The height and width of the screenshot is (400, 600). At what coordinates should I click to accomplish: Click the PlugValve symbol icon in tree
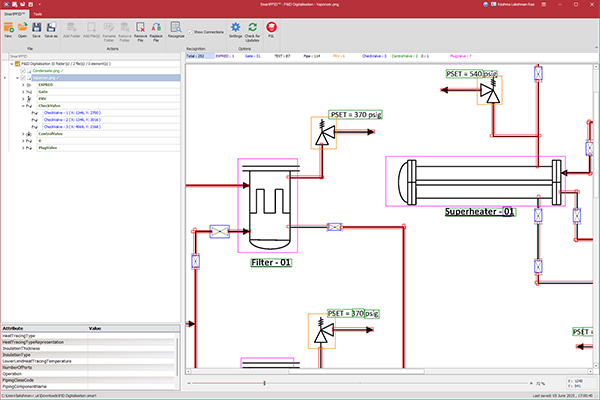pyautogui.click(x=29, y=148)
